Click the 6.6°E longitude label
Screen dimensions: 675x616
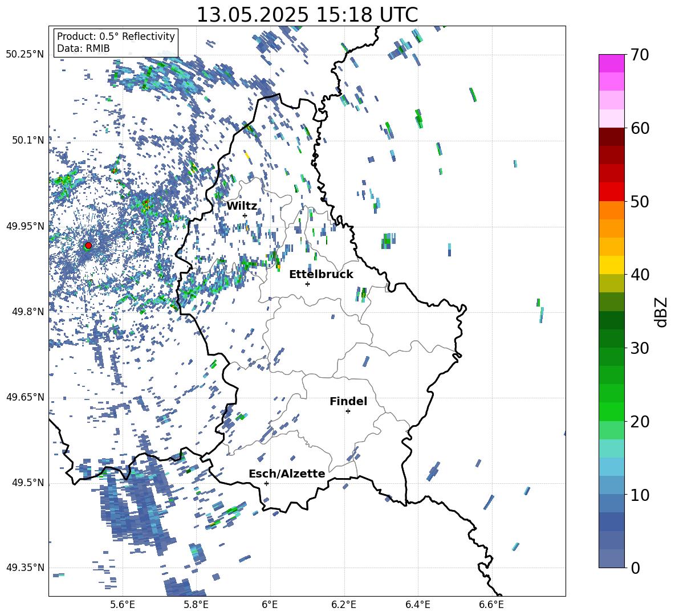pyautogui.click(x=491, y=605)
